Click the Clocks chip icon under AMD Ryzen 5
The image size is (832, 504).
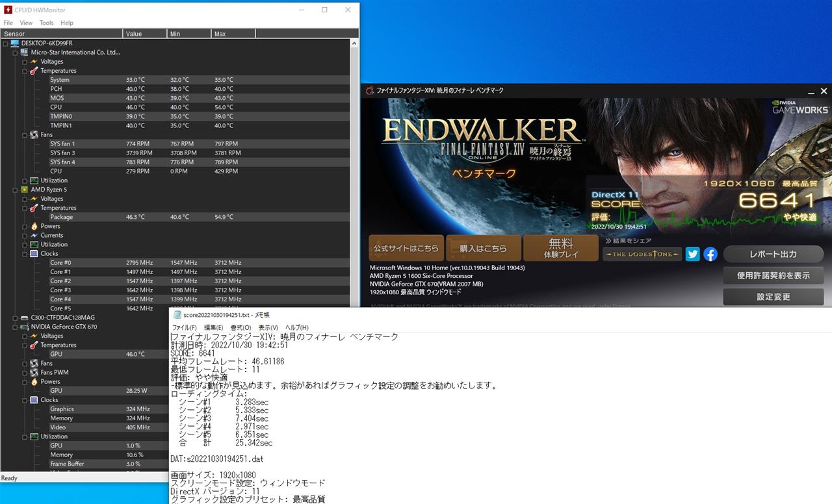pyautogui.click(x=34, y=253)
